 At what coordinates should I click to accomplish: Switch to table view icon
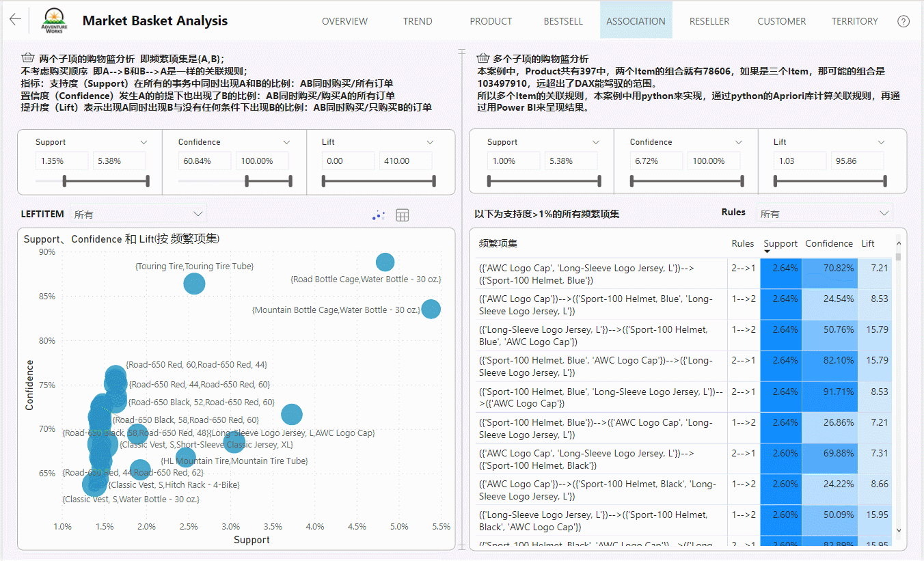click(403, 215)
